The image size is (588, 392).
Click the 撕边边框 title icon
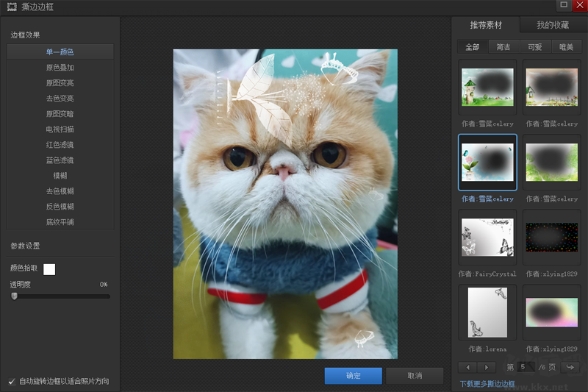12,7
